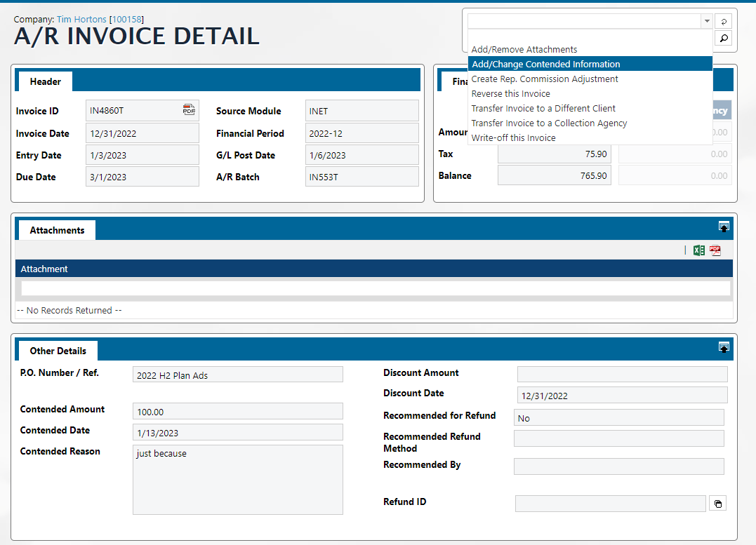756x545 pixels.
Task: Pick Create Rep. Commission Adjustment
Action: click(x=544, y=79)
